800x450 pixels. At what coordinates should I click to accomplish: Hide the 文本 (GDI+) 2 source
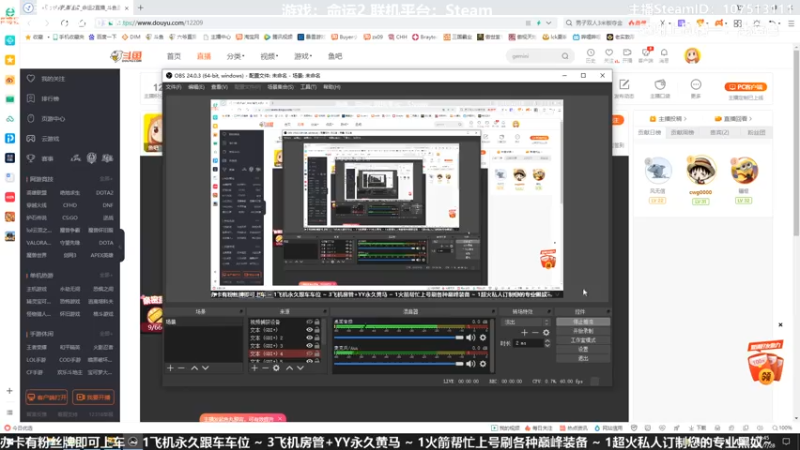point(309,338)
